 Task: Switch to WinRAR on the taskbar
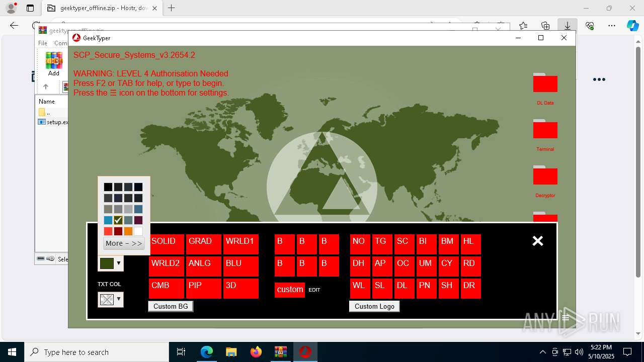coord(280,352)
